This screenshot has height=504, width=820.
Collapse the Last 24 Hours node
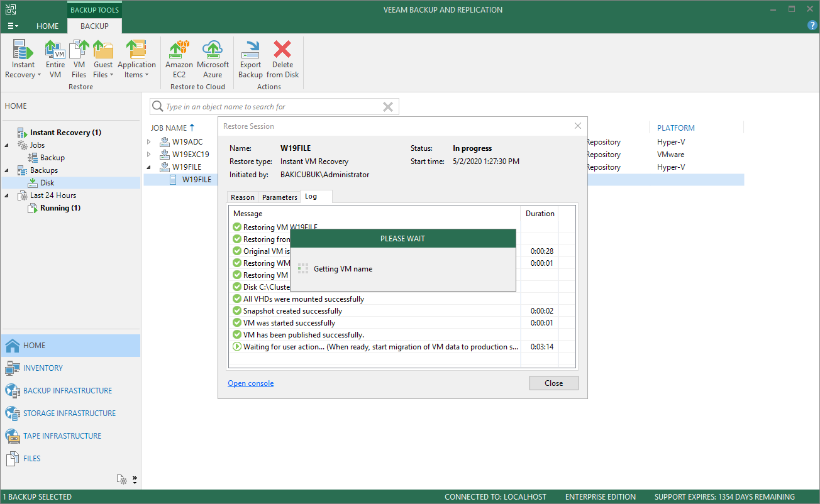coord(8,195)
